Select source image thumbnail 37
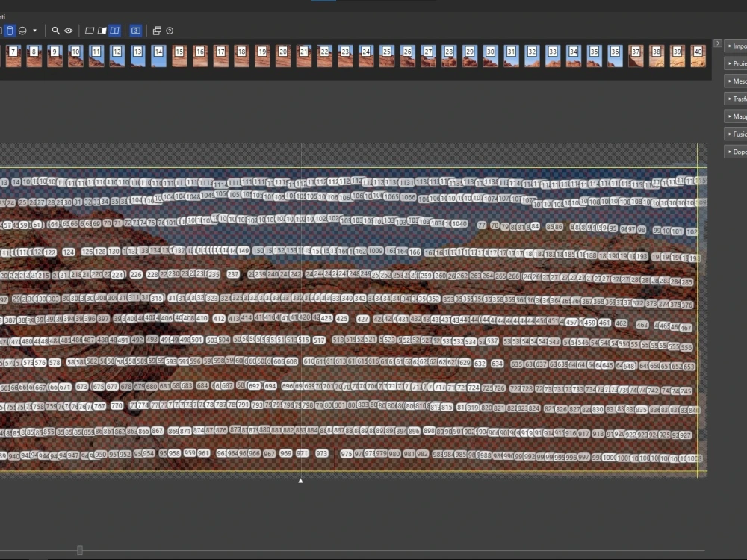747x560 pixels. coord(636,56)
